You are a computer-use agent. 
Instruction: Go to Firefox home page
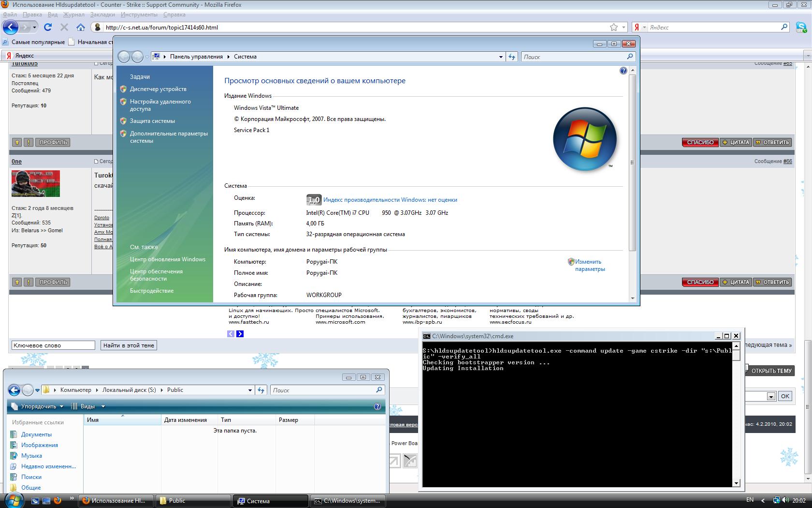pos(81,27)
